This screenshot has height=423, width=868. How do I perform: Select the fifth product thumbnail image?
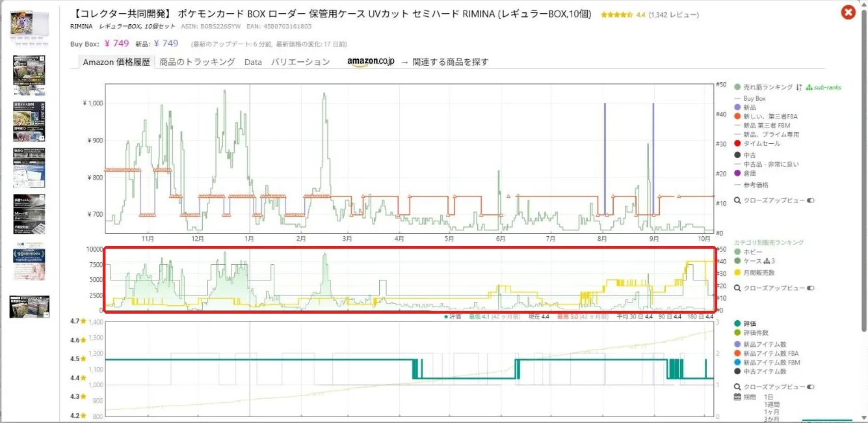(x=29, y=214)
